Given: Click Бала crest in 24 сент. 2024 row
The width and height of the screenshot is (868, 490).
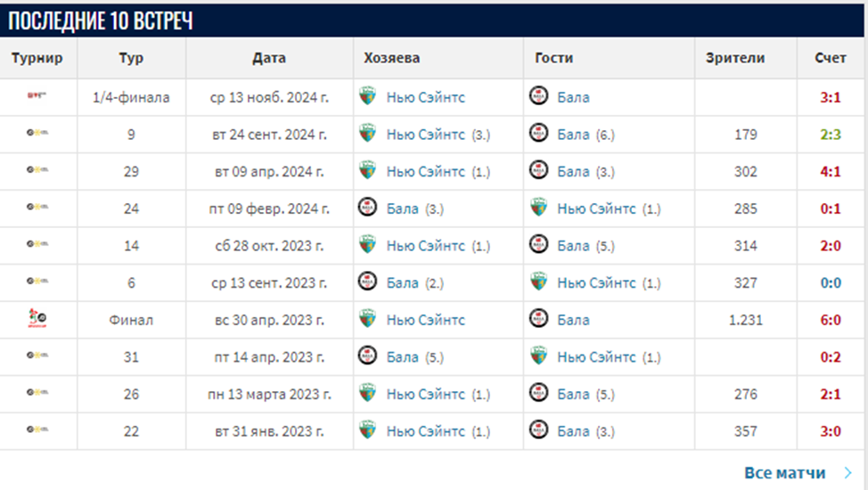Looking at the screenshot, I should click(538, 135).
